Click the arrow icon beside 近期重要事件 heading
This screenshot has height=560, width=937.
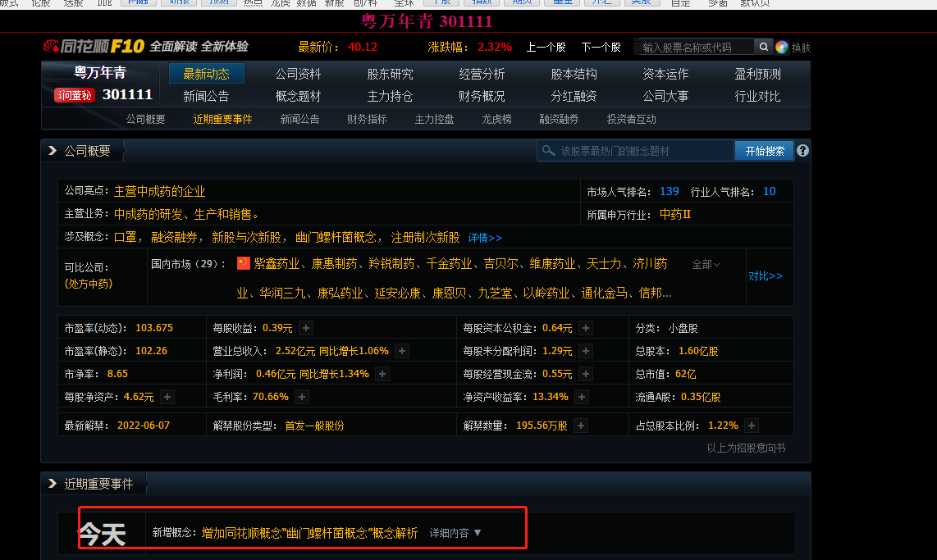pos(53,484)
